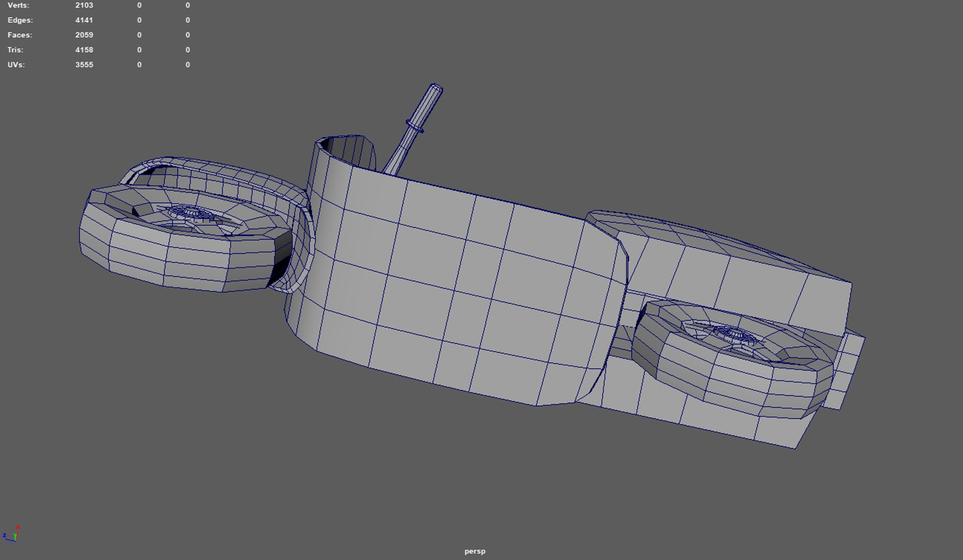
Task: Click the XYZ axis orientation gizmo
Action: pos(11,534)
